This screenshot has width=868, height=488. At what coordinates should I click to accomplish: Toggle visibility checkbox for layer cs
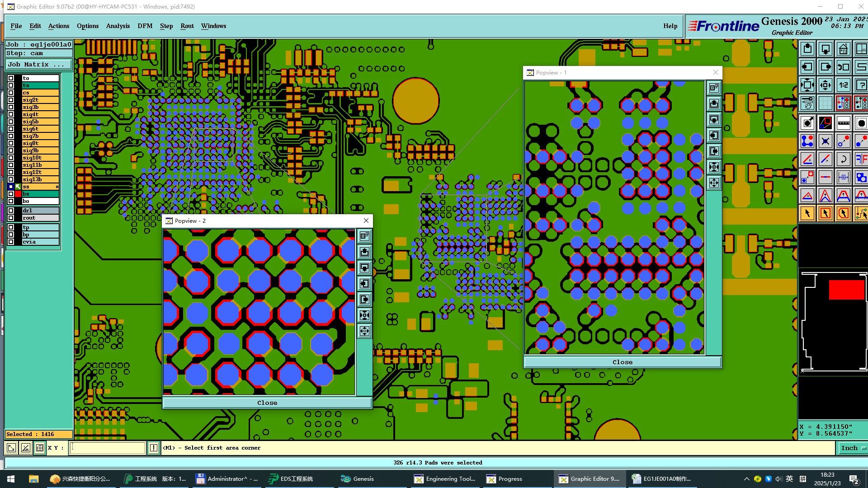coord(11,93)
